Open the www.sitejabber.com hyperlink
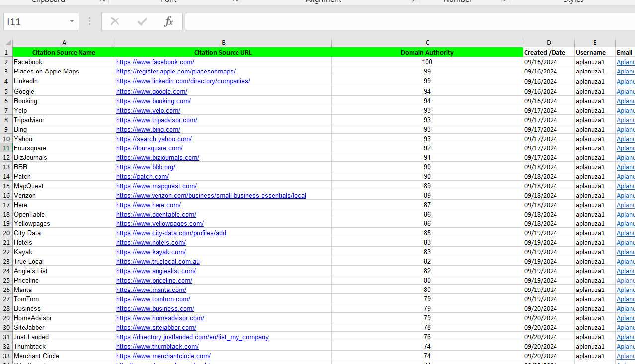The width and height of the screenshot is (635, 364). (x=156, y=328)
